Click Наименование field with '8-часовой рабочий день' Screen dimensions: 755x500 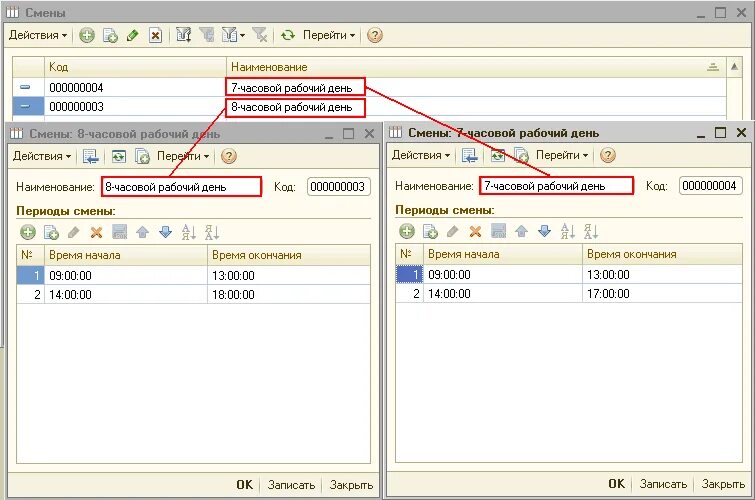(182, 186)
